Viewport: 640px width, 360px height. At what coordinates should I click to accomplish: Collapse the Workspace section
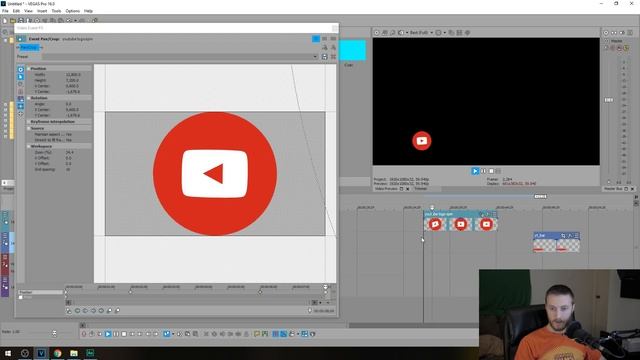click(29, 146)
